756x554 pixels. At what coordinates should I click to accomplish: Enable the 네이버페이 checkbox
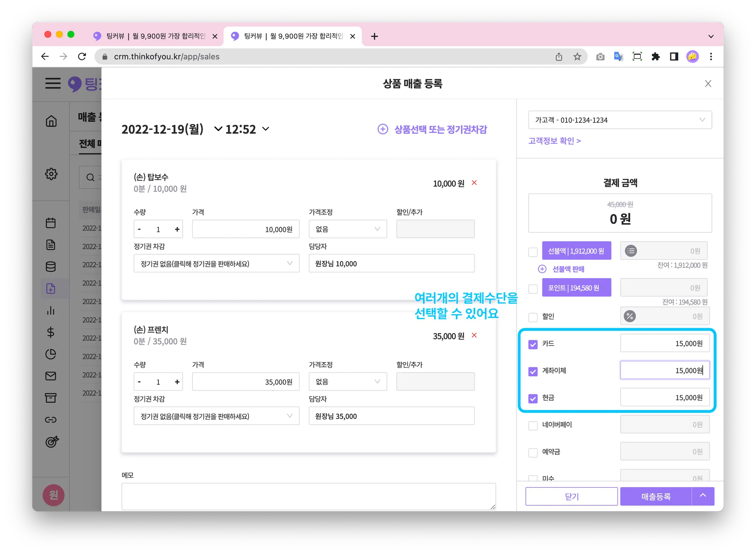coord(533,425)
